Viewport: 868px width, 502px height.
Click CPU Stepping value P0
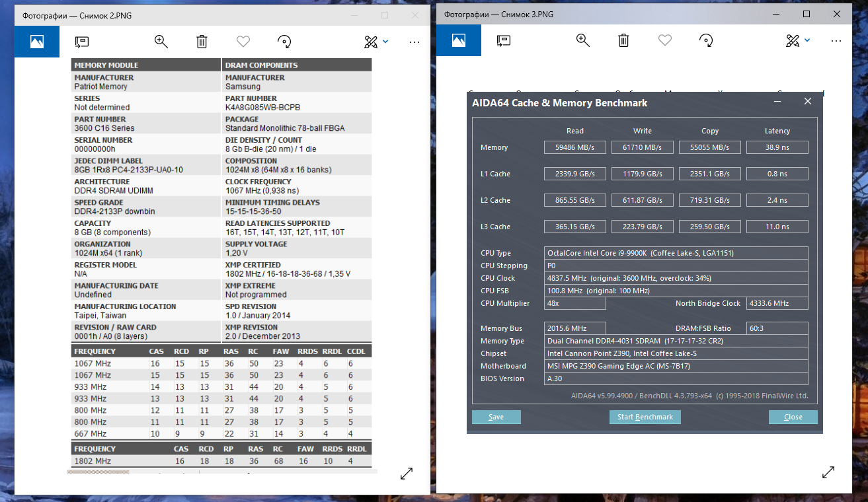(x=676, y=266)
